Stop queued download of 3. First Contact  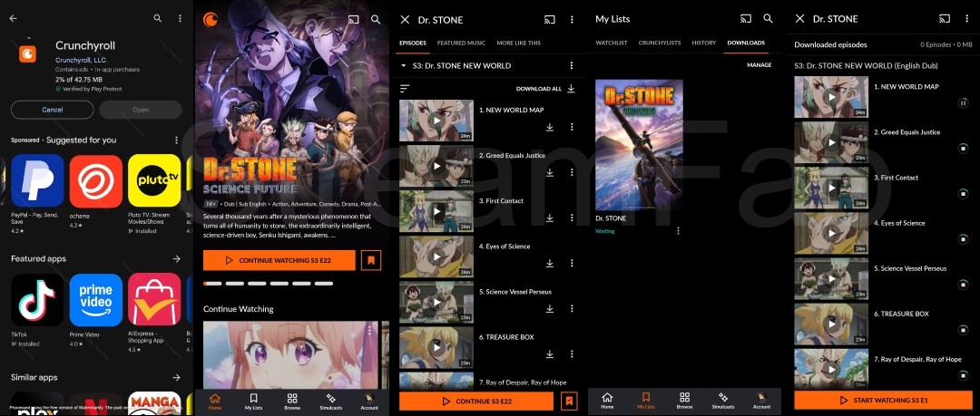click(963, 194)
